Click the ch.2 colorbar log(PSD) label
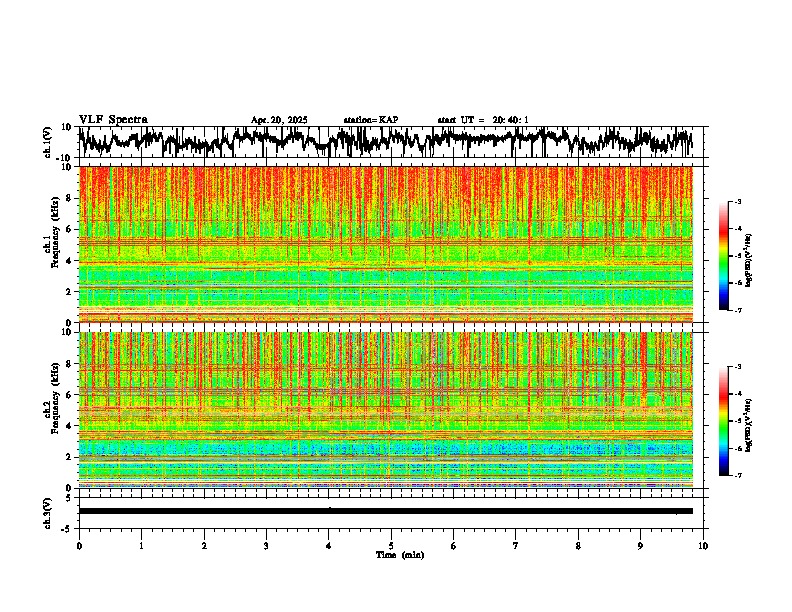792x612 pixels. pos(749,425)
